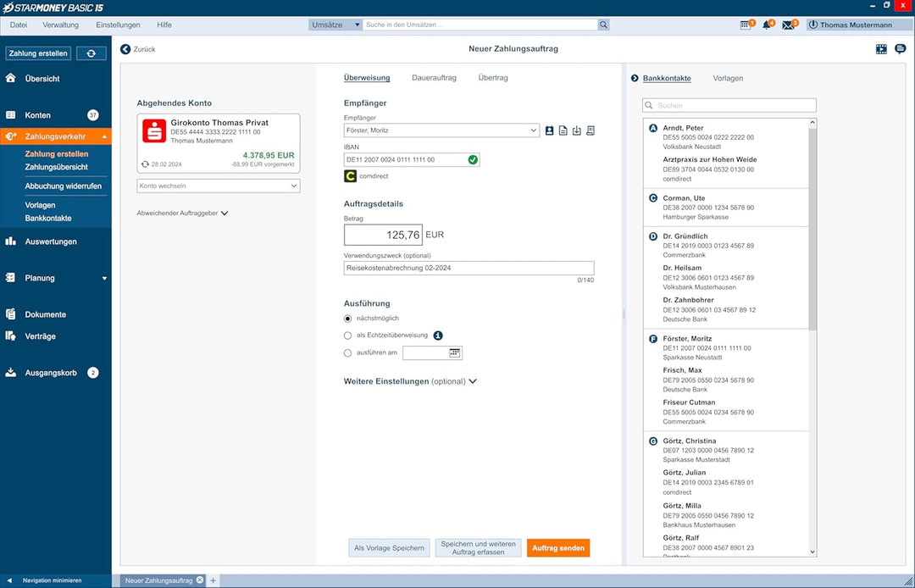The width and height of the screenshot is (915, 588).
Task: Select the nächstmöglich radio option
Action: click(348, 319)
